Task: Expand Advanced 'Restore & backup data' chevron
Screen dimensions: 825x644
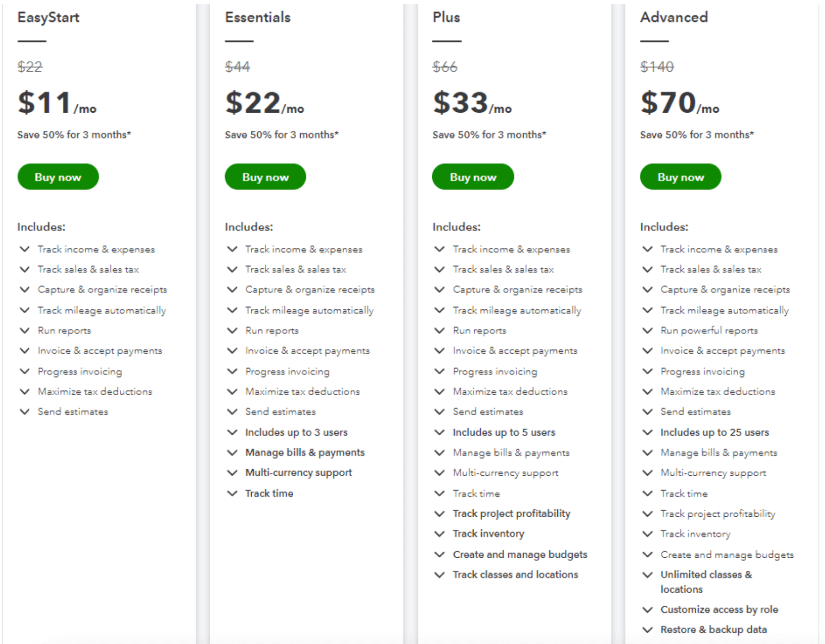Action: click(x=647, y=630)
